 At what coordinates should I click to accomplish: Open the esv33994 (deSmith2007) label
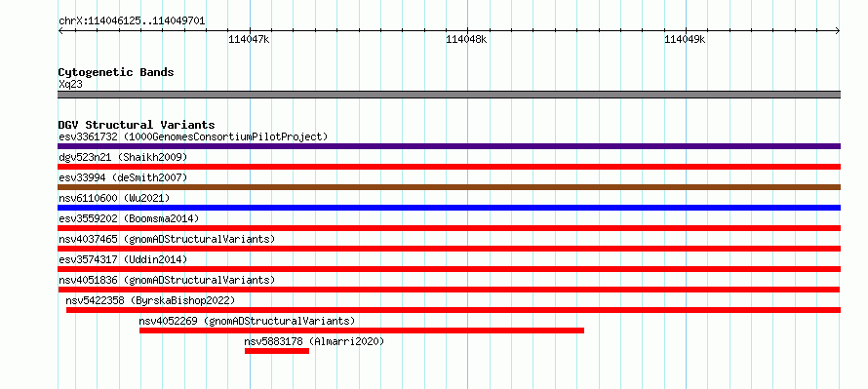point(123,177)
